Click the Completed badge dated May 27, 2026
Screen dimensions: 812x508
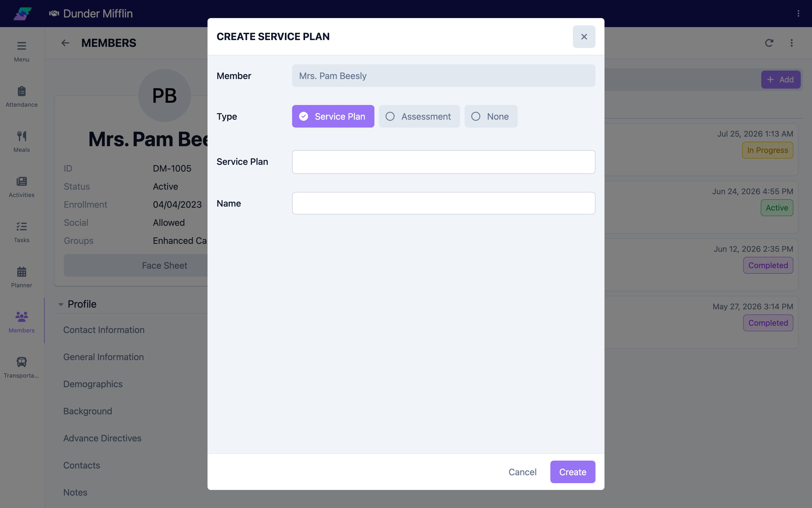tap(768, 323)
